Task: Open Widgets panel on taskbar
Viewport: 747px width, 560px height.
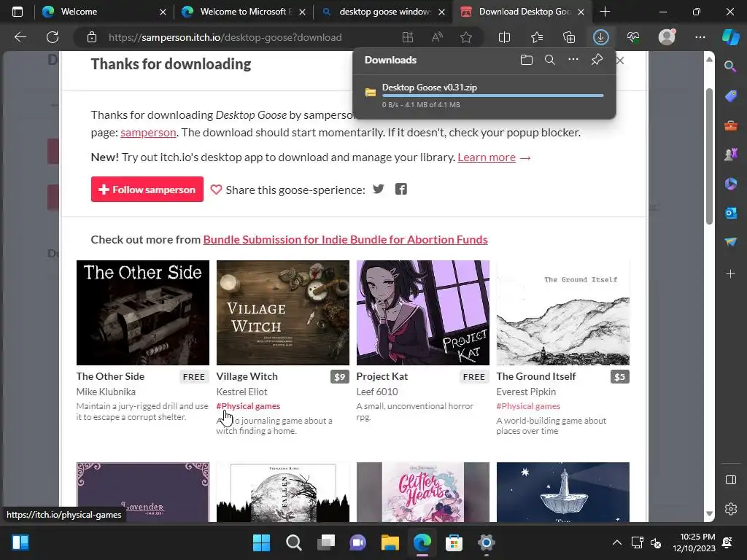Action: tap(20, 542)
